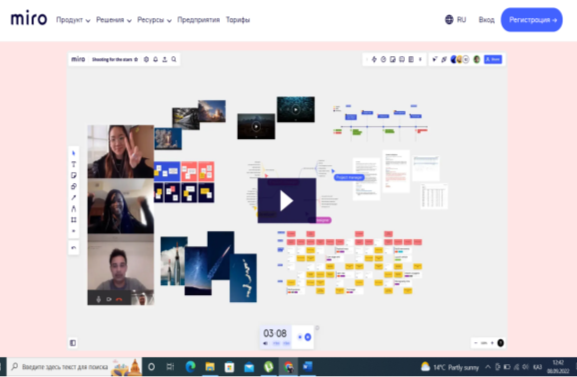The height and width of the screenshot is (377, 577).
Task: Click the 03:08 timer display
Action: tap(275, 333)
